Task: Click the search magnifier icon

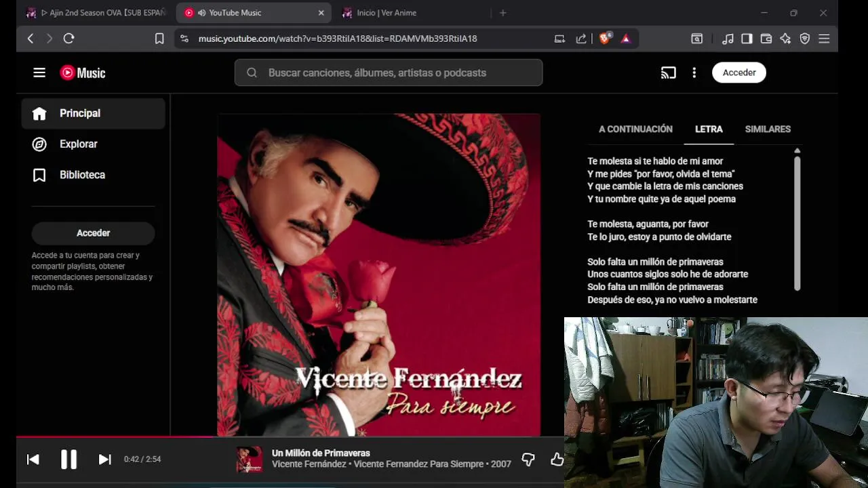Action: [x=252, y=73]
